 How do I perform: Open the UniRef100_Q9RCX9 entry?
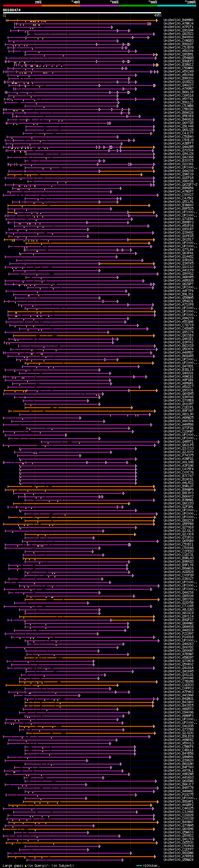click(x=178, y=174)
